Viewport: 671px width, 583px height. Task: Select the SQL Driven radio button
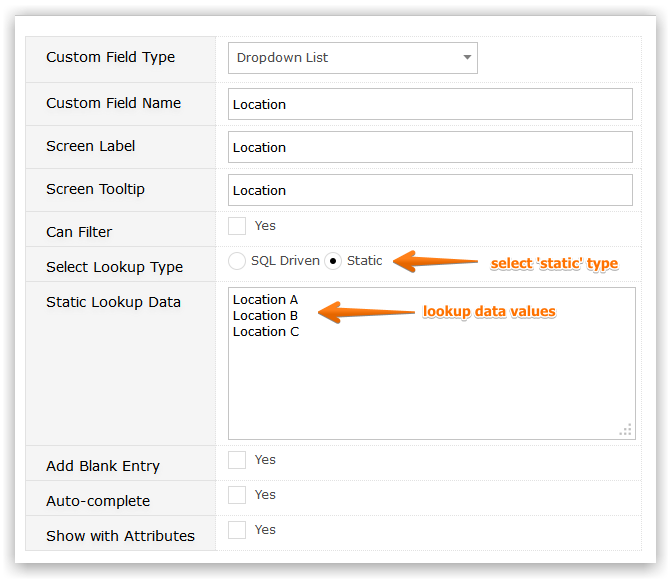tap(237, 261)
